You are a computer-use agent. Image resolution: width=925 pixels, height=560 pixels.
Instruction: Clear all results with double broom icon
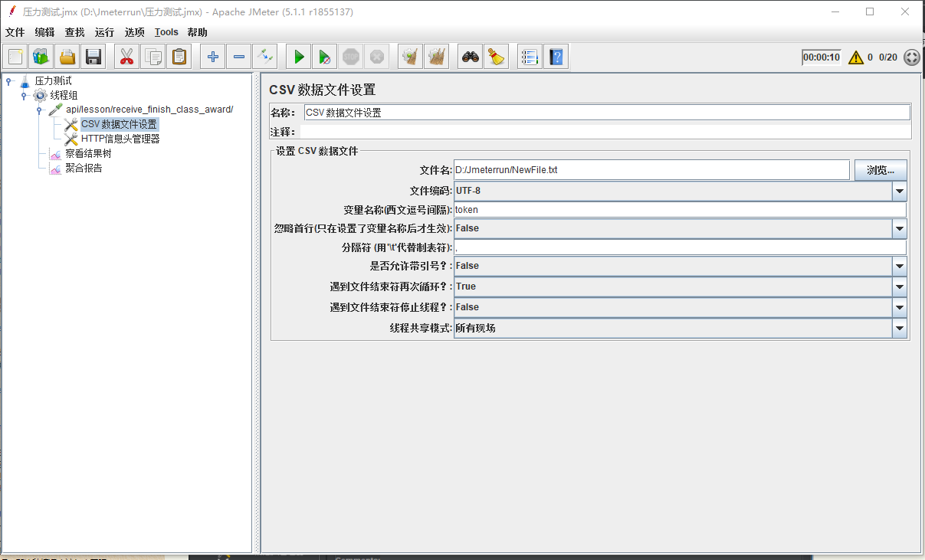[437, 57]
